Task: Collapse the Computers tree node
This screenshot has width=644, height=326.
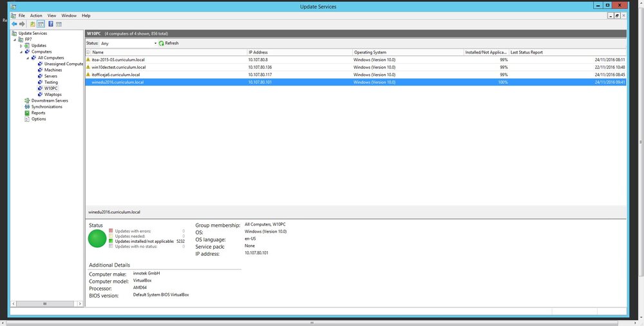Action: [x=21, y=52]
